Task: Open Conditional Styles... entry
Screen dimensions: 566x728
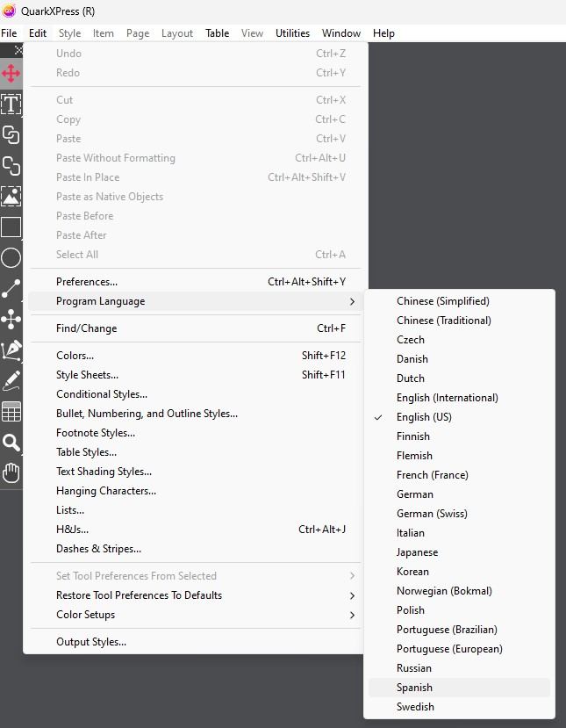Action: point(196,394)
